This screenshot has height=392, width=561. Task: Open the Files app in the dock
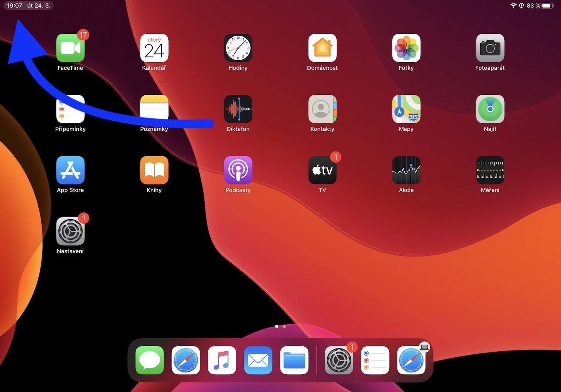coord(294,360)
